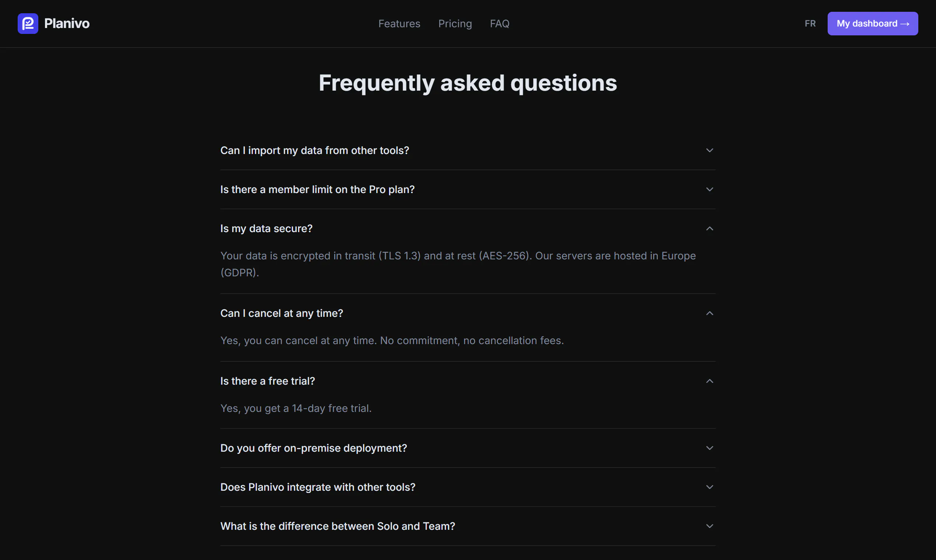Screen dimensions: 936x560
Task: Collapse chevron beside free trial question
Action: click(709, 381)
